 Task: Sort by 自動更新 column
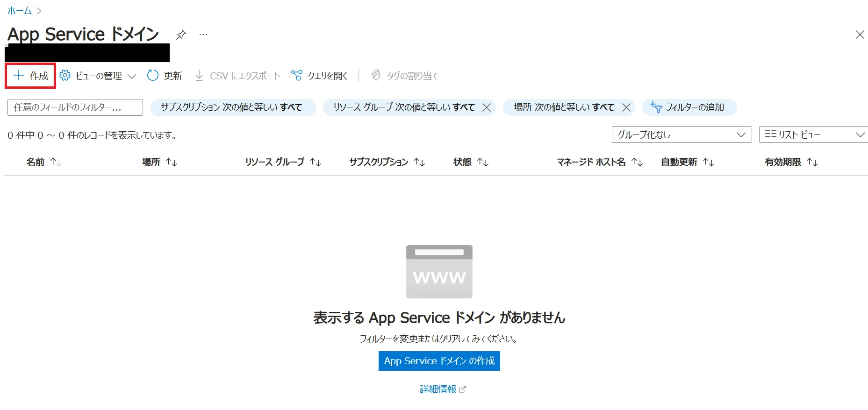[688, 162]
